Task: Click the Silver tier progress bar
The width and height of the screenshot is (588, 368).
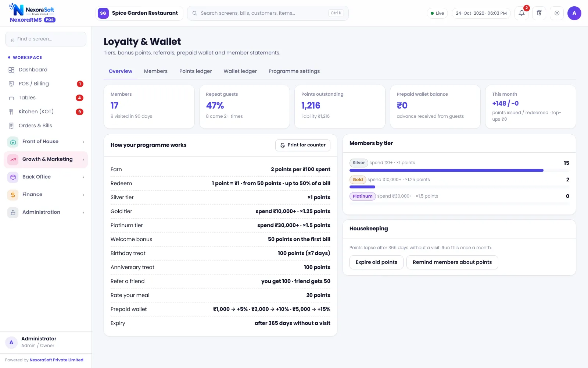Action: pos(459,170)
